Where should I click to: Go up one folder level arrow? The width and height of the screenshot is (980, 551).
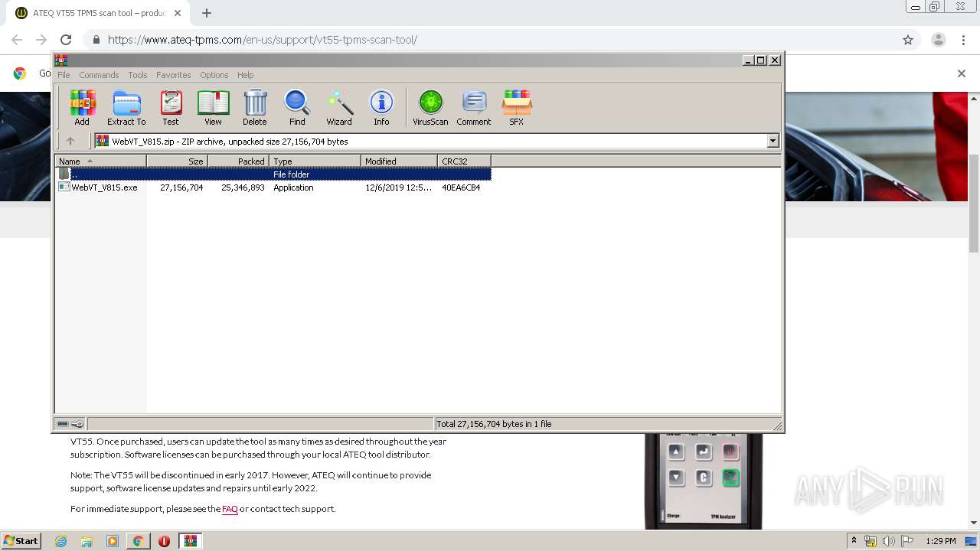coord(70,141)
